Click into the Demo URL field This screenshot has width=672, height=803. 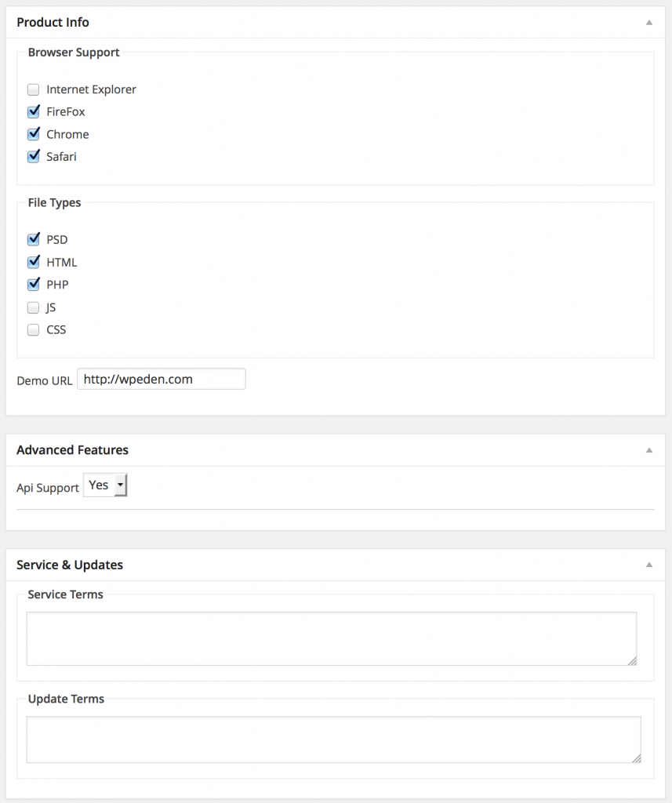click(x=162, y=379)
